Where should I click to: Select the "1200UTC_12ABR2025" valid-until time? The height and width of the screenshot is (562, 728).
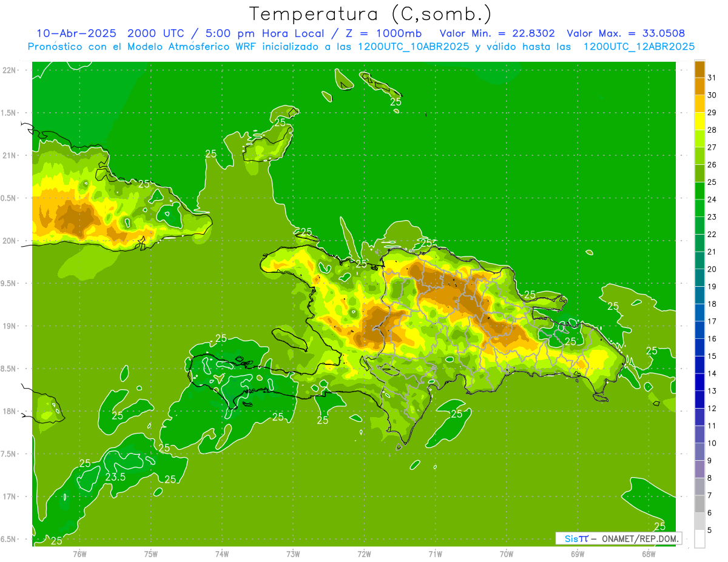(639, 47)
